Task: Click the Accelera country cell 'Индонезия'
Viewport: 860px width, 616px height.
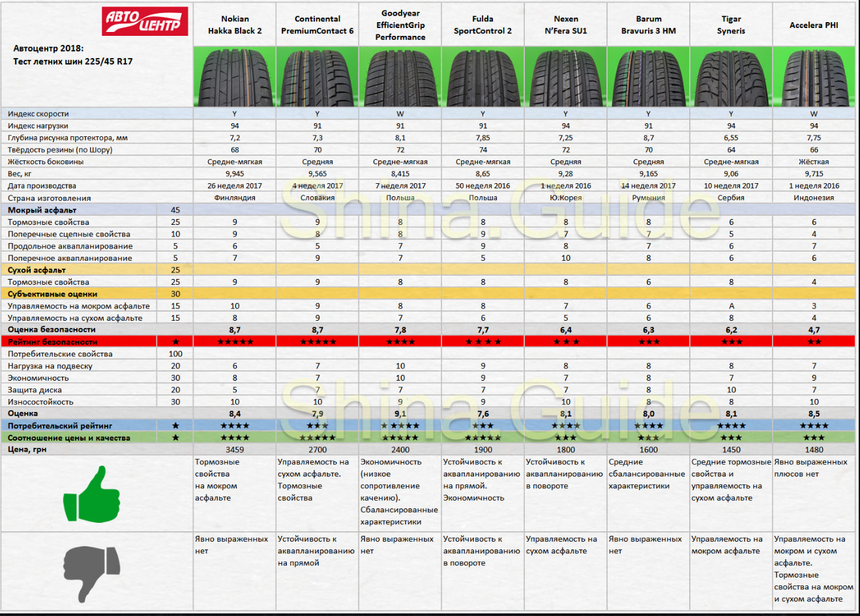Action: pos(814,198)
